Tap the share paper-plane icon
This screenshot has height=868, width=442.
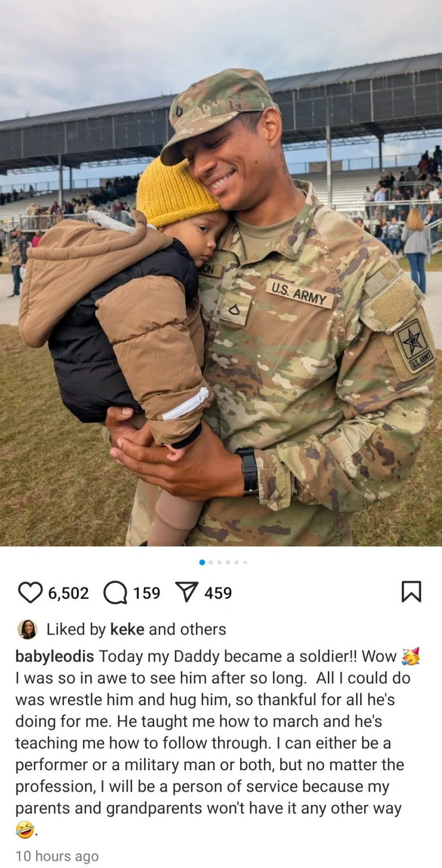click(187, 592)
